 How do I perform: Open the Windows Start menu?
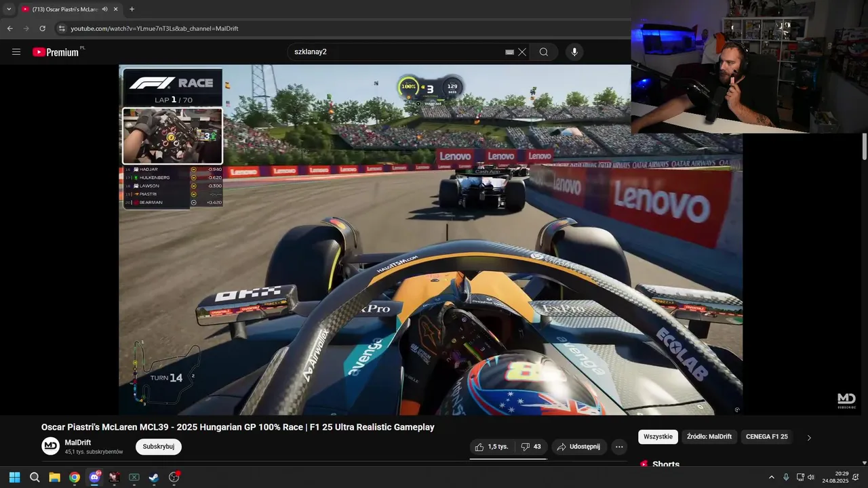[x=14, y=477]
